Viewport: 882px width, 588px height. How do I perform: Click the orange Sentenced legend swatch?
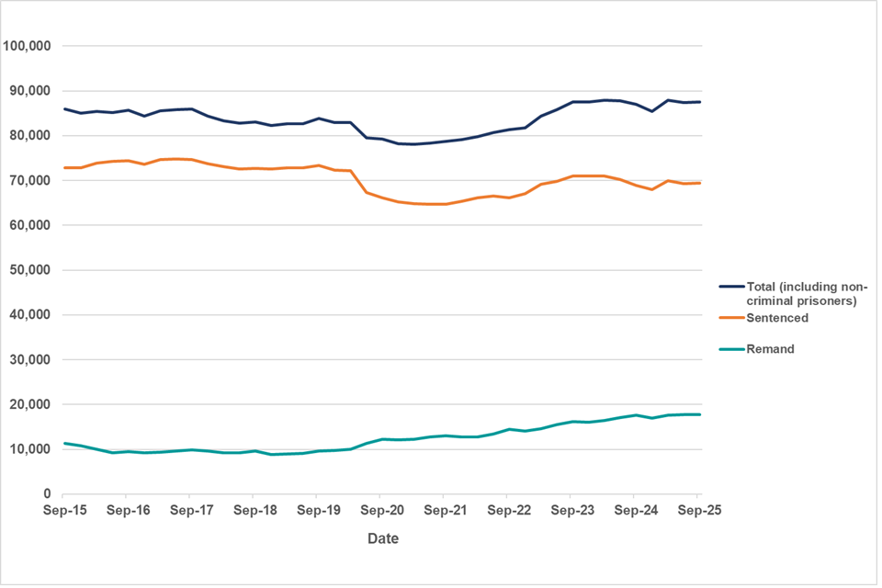pyautogui.click(x=731, y=318)
